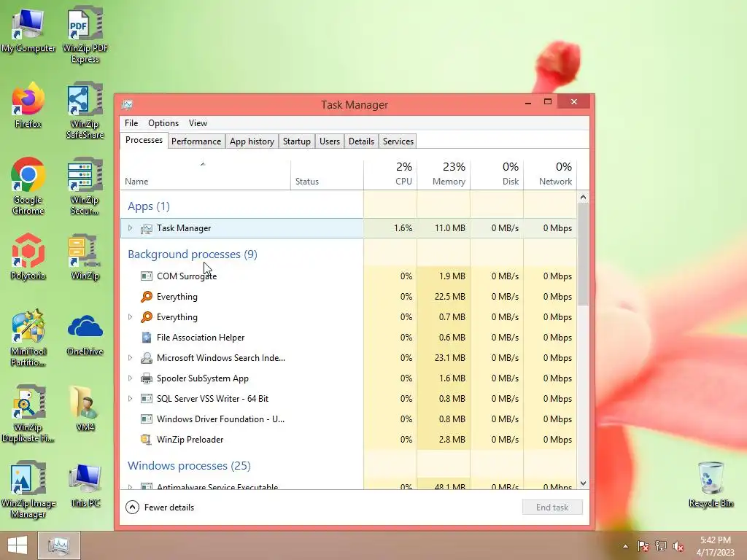This screenshot has height=560, width=747.
Task: Click the Apps (1) group header
Action: point(149,206)
